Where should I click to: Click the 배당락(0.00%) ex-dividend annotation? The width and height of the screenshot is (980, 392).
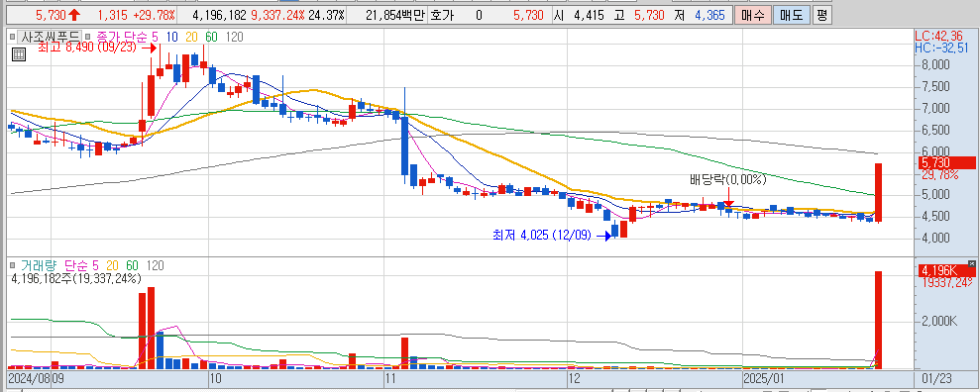point(727,180)
